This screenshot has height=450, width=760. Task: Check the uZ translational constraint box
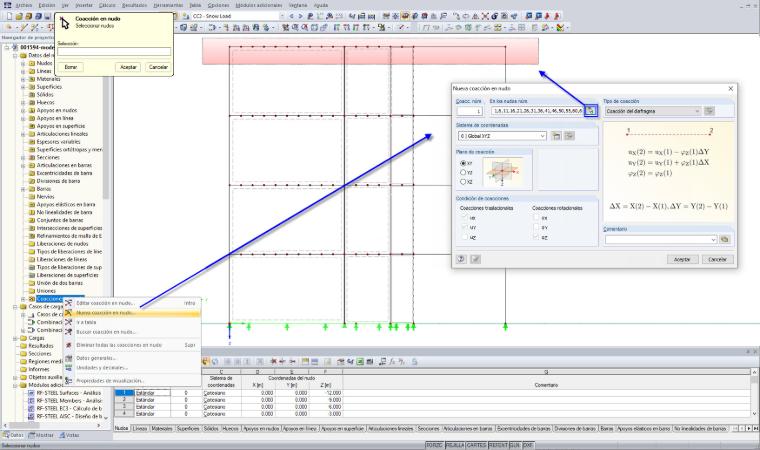465,238
